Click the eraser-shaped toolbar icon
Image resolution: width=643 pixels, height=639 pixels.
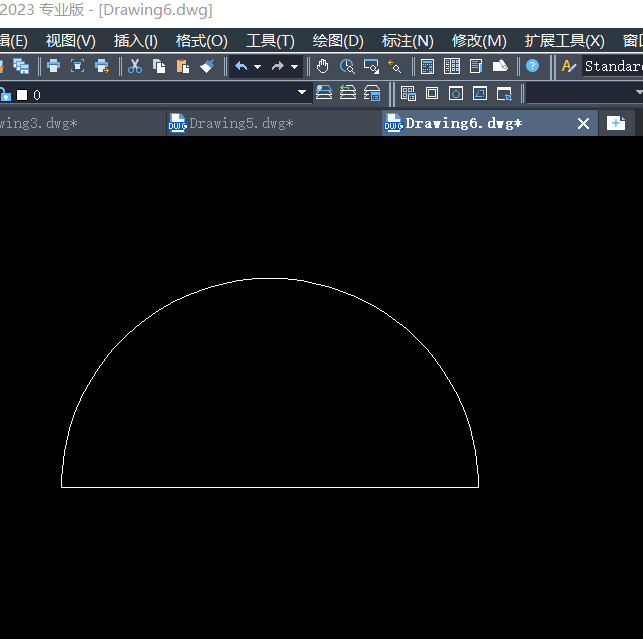[500, 66]
